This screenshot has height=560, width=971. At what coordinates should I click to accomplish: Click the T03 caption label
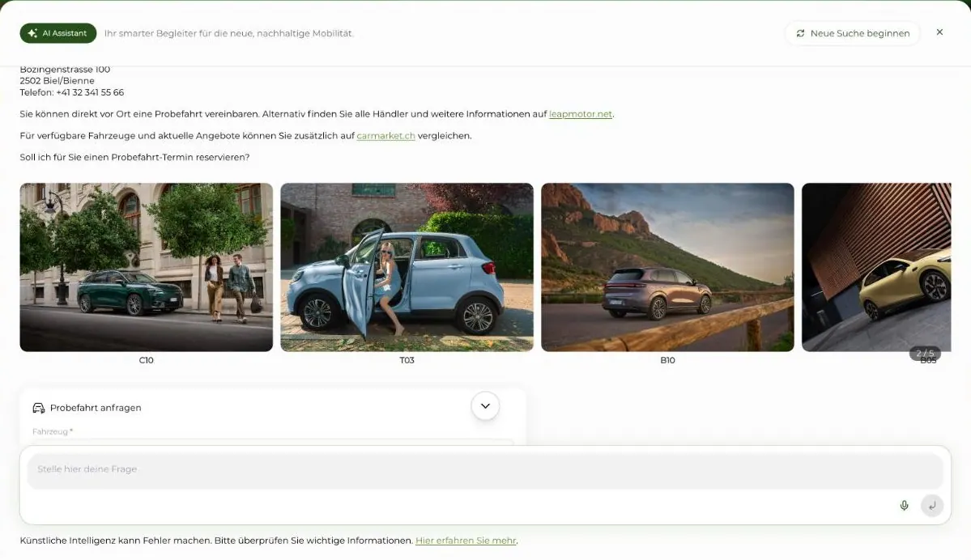407,360
